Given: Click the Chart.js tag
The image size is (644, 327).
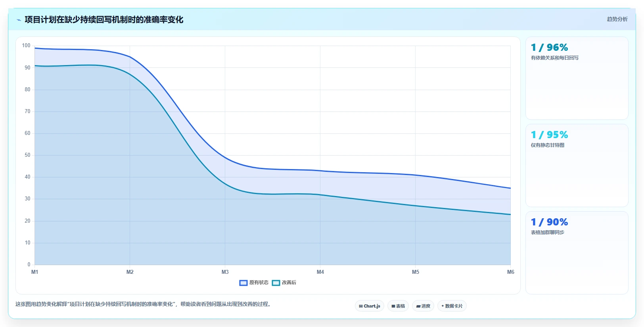Looking at the screenshot, I should pos(370,306).
